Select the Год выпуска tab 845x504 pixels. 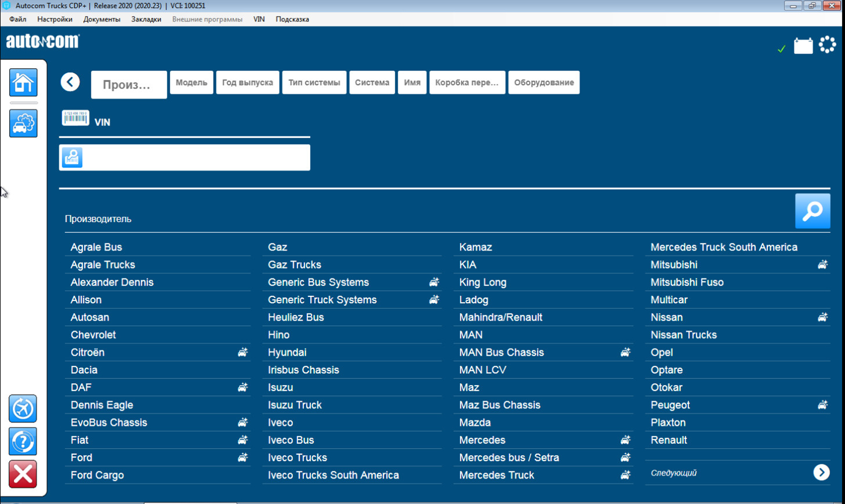point(248,83)
